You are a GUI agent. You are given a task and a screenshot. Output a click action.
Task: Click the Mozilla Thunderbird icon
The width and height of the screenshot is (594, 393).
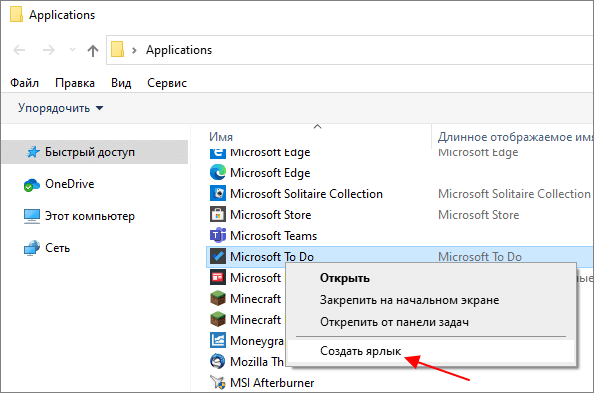(218, 361)
